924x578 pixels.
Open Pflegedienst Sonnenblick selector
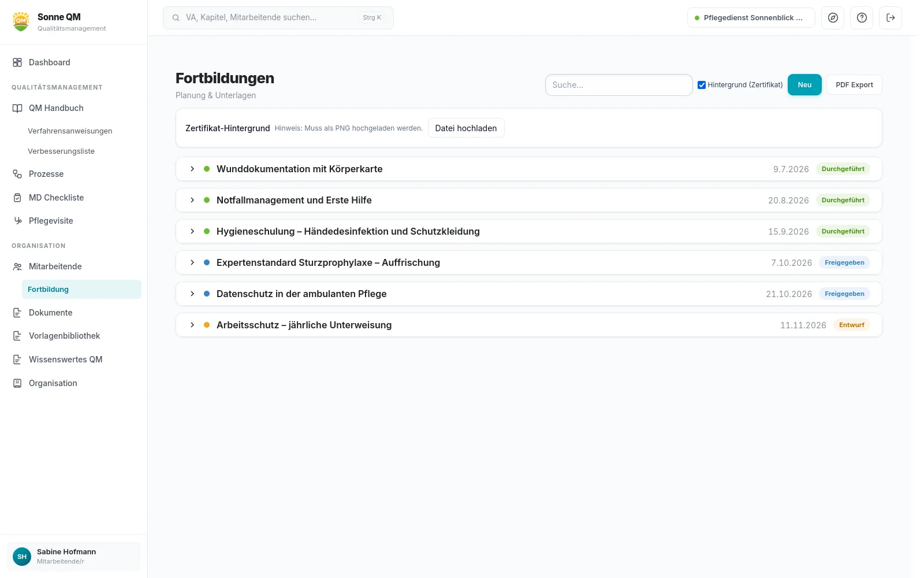[751, 18]
